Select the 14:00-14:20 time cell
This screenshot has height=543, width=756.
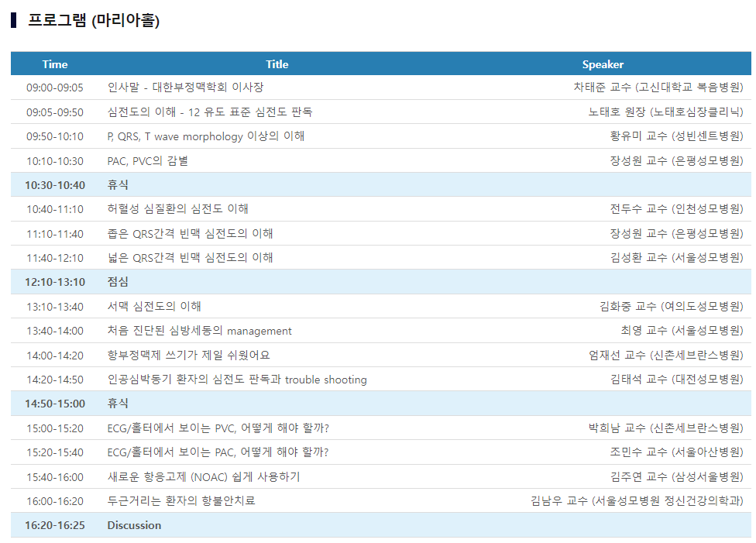54,356
